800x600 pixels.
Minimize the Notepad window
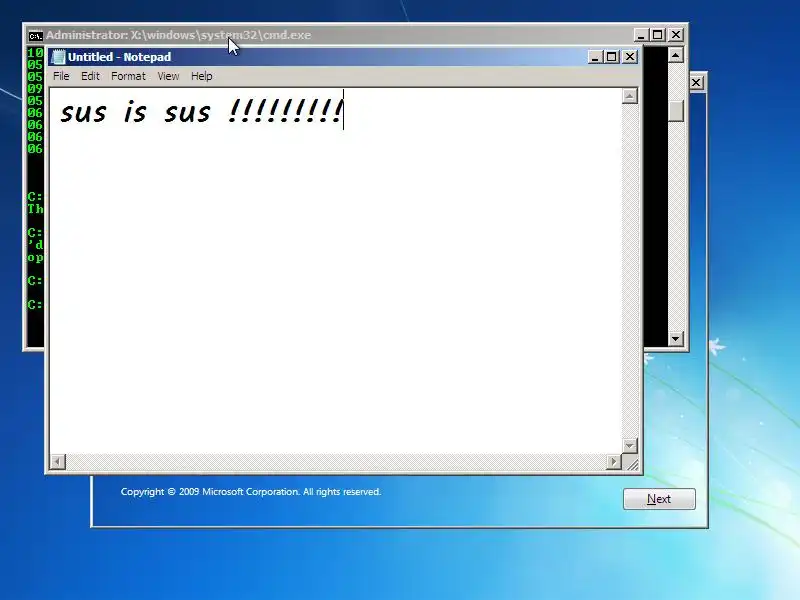click(x=594, y=57)
